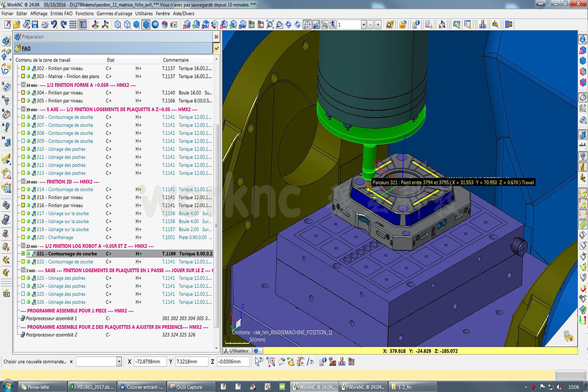Click the FAO header link
Image resolution: width=588 pixels, height=392 pixels.
coord(26,48)
